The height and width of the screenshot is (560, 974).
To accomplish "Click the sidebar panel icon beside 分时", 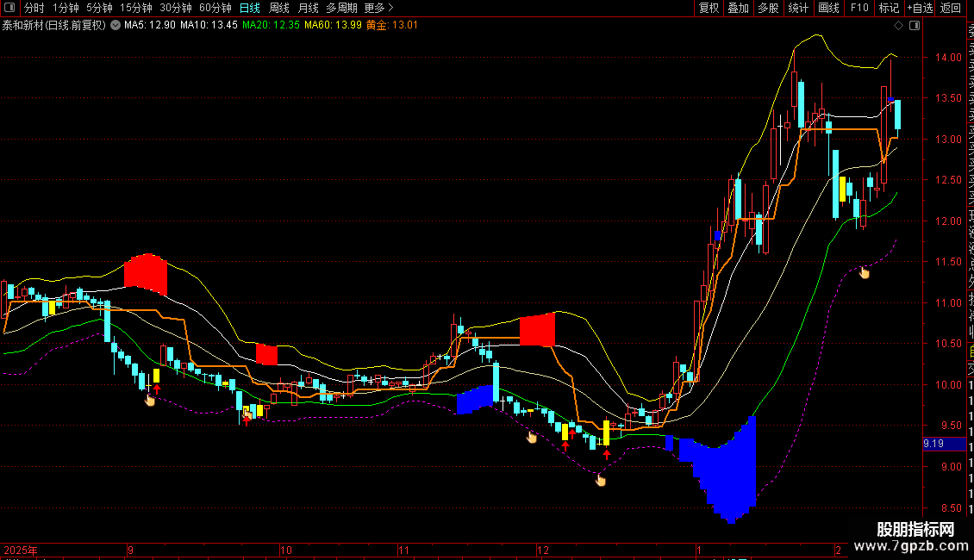I will (x=9, y=8).
